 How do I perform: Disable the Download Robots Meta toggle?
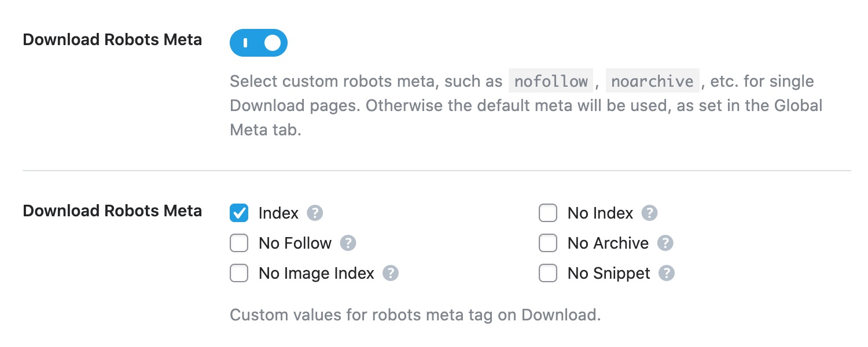coord(259,42)
